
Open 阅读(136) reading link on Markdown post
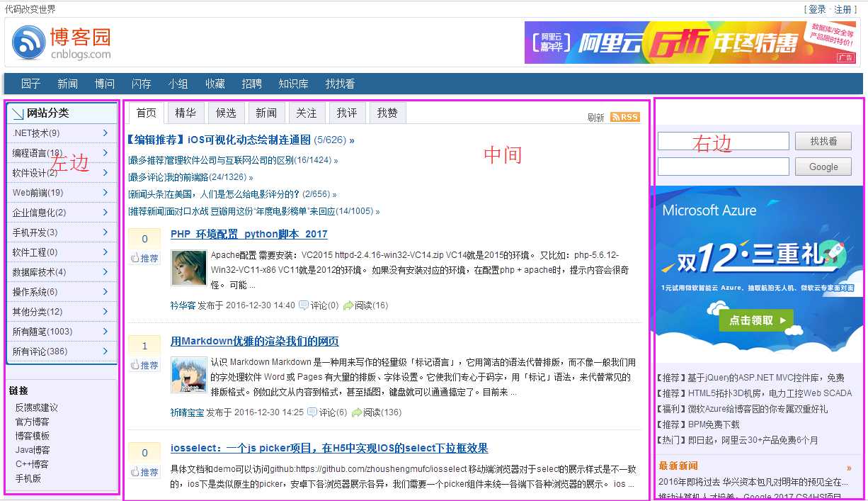click(x=377, y=412)
